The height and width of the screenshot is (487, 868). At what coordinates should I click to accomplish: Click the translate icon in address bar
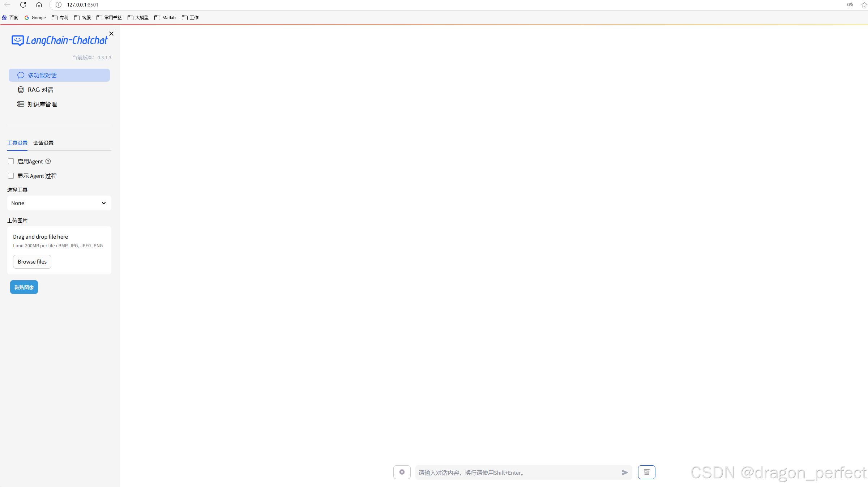click(x=850, y=5)
